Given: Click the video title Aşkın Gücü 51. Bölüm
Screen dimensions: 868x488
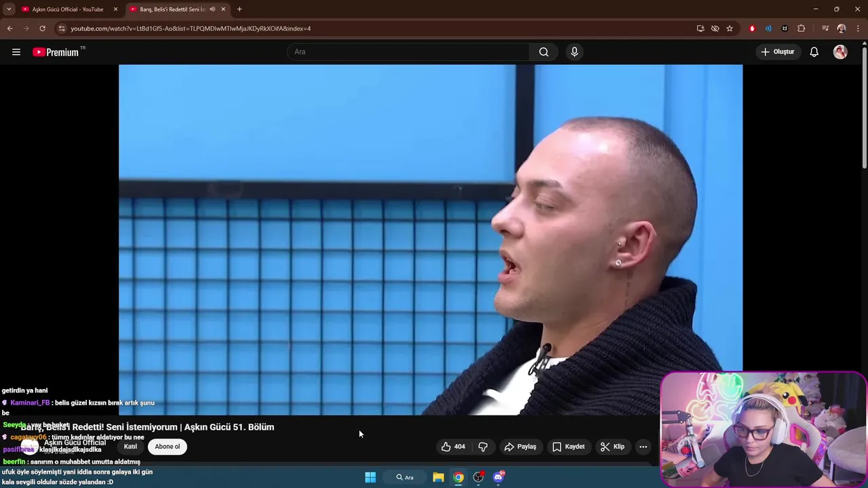Looking at the screenshot, I should click(147, 427).
